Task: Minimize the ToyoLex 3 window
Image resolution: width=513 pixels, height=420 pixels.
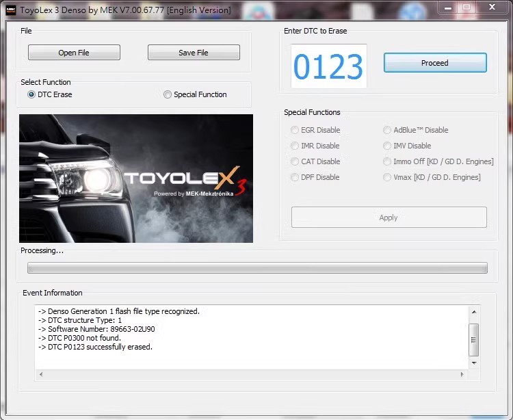Action: pyautogui.click(x=448, y=8)
